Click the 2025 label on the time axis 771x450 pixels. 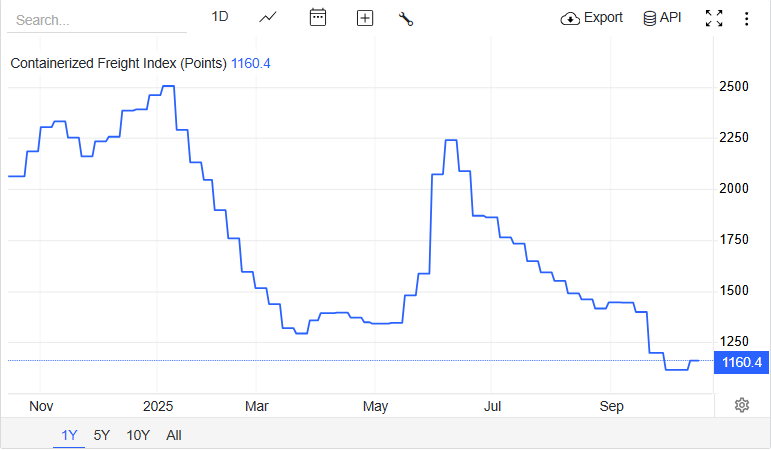158,406
